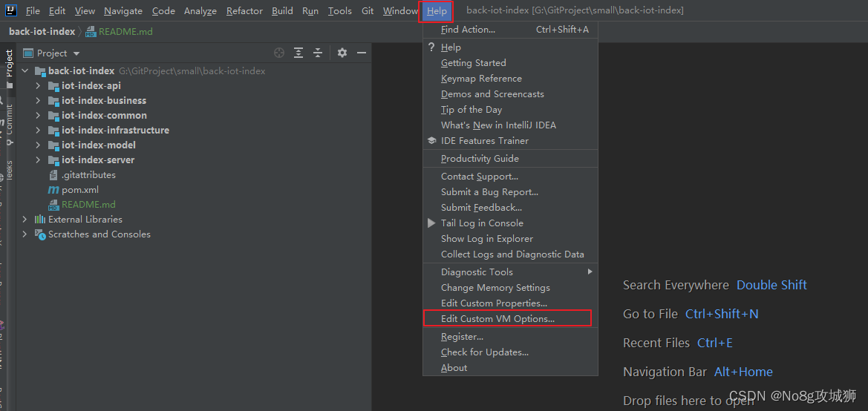Select Getting Started menu entry
Viewport: 868px width, 411px height.
pos(510,63)
